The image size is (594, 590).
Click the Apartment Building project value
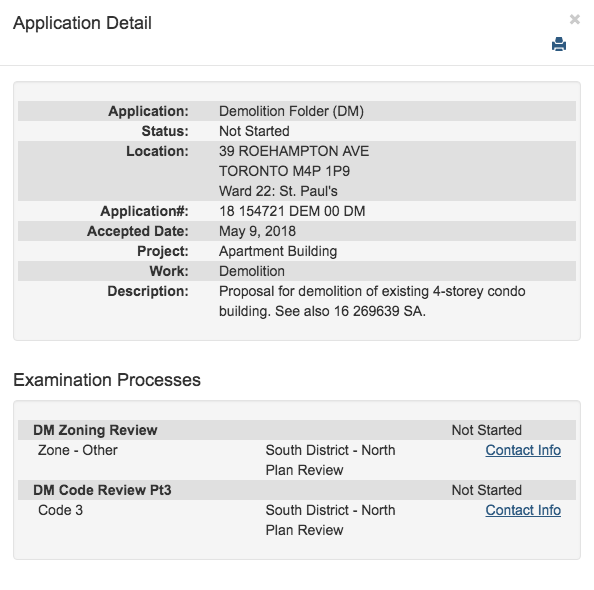coord(278,251)
